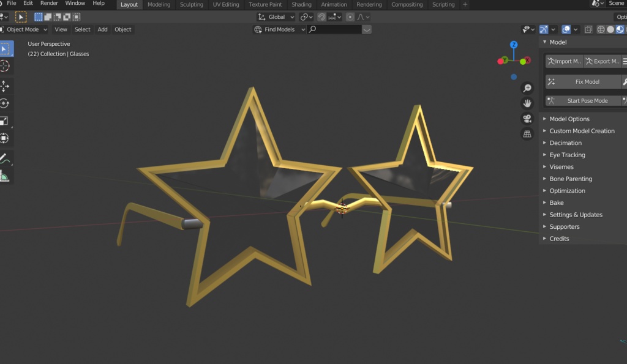Click the hand Pan icon in the viewport

coord(527,103)
